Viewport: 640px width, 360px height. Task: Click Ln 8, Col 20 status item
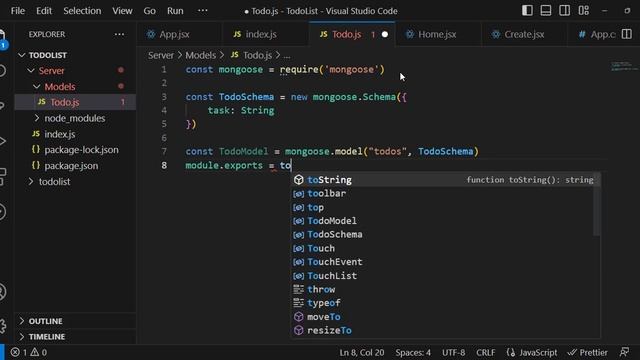coord(362,352)
